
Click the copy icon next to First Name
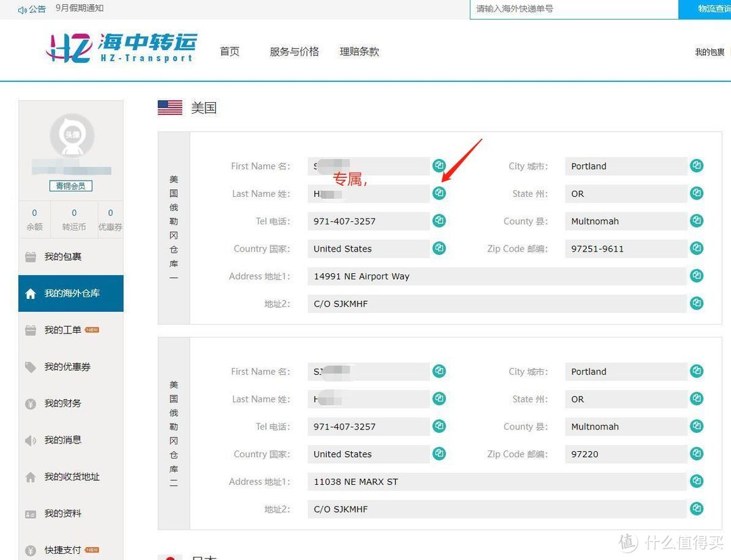point(439,165)
